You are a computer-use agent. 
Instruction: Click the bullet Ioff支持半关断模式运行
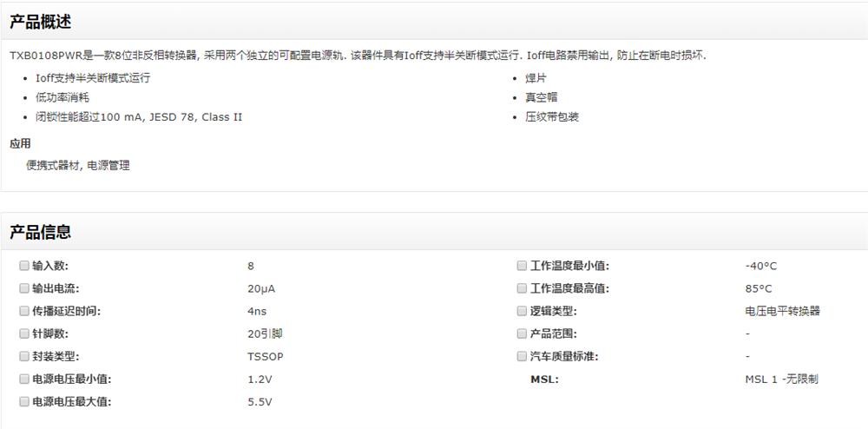(x=93, y=78)
